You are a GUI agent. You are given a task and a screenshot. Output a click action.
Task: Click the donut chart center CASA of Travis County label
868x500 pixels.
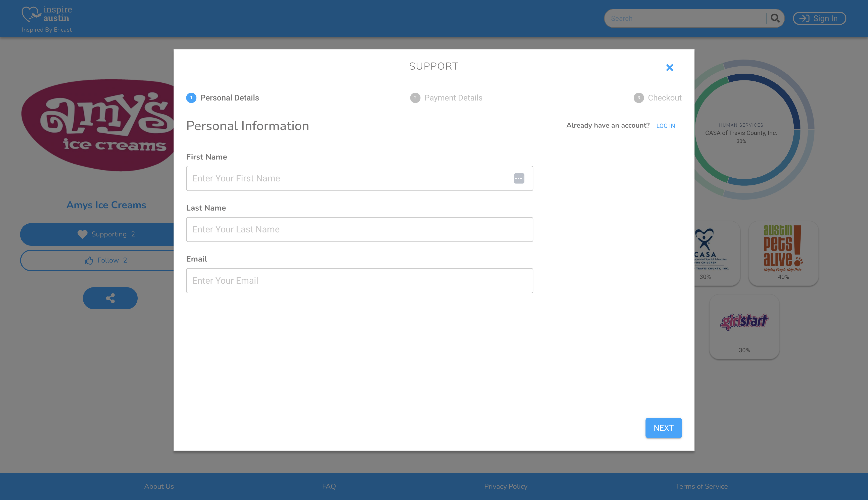[741, 133]
